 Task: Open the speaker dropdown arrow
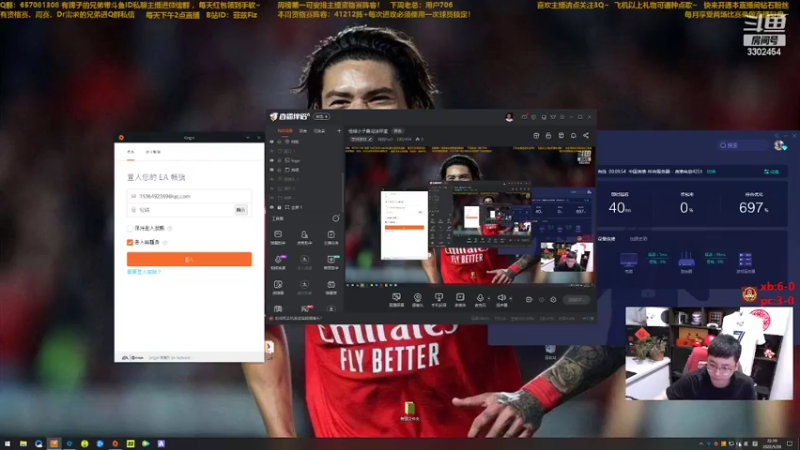(510, 298)
